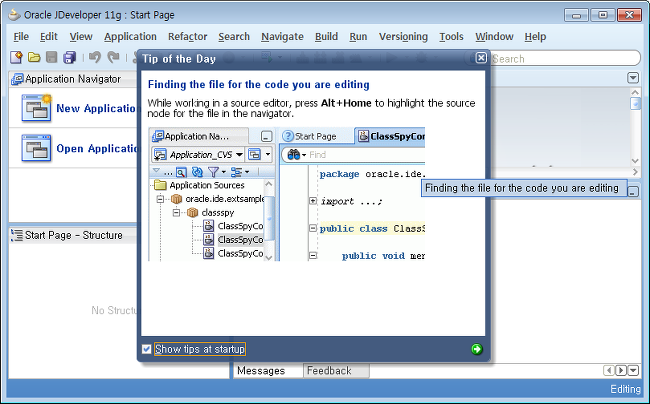Open the editor tab list dropdown arrow
Screen dimensions: 650x404
coord(633,78)
